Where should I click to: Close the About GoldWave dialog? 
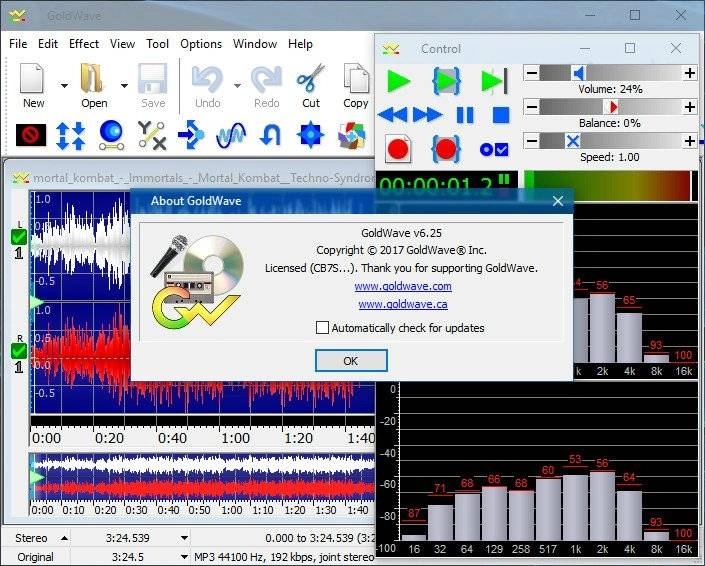558,201
